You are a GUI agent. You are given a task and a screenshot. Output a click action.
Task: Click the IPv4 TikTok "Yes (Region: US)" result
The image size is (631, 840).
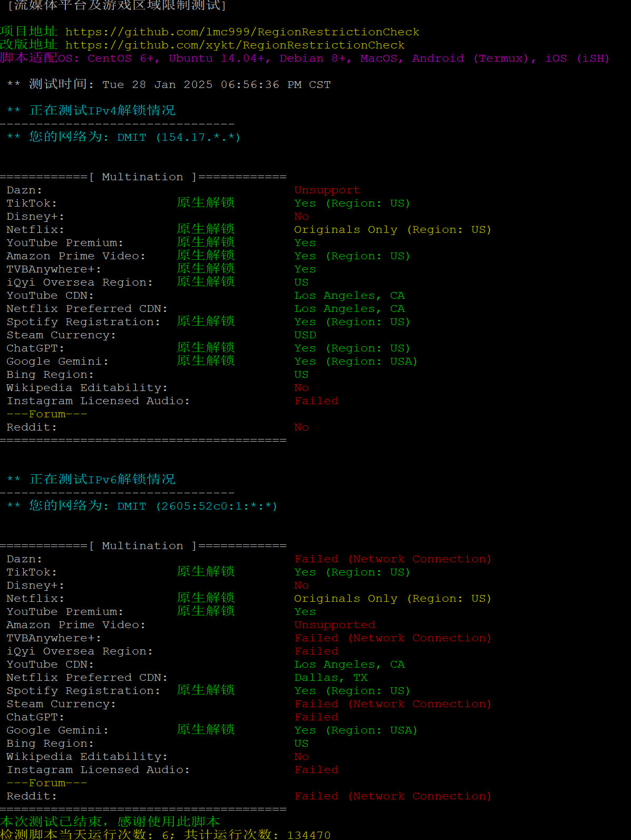point(352,203)
